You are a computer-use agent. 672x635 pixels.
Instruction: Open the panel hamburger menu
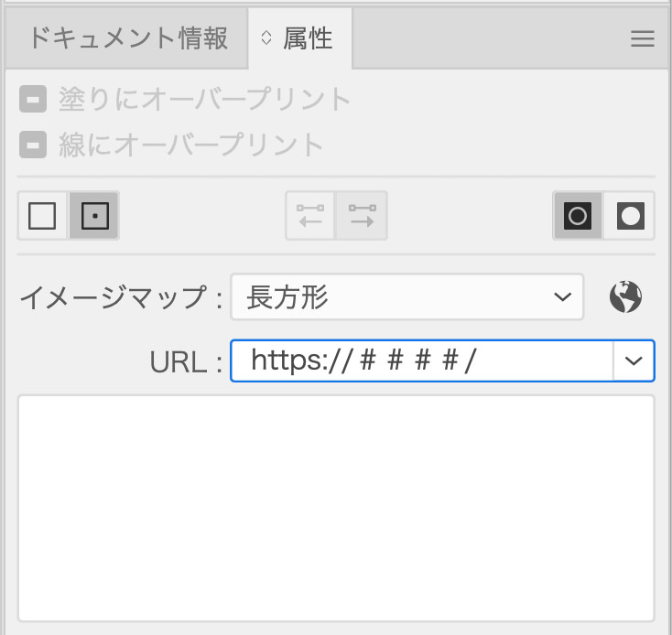(x=643, y=38)
